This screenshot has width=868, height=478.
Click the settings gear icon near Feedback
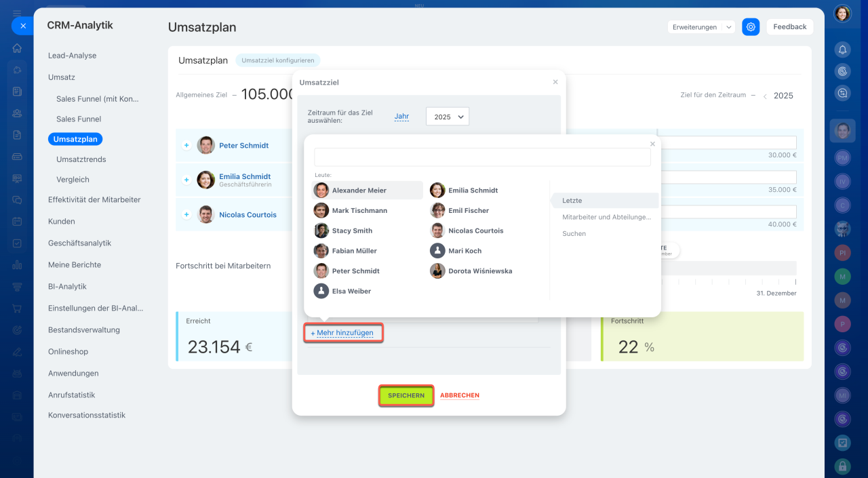click(751, 27)
